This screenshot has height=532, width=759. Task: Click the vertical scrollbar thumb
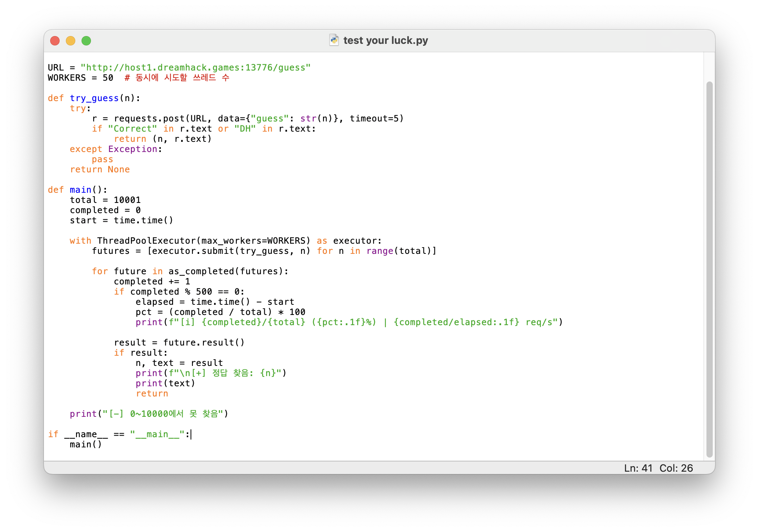click(709, 269)
